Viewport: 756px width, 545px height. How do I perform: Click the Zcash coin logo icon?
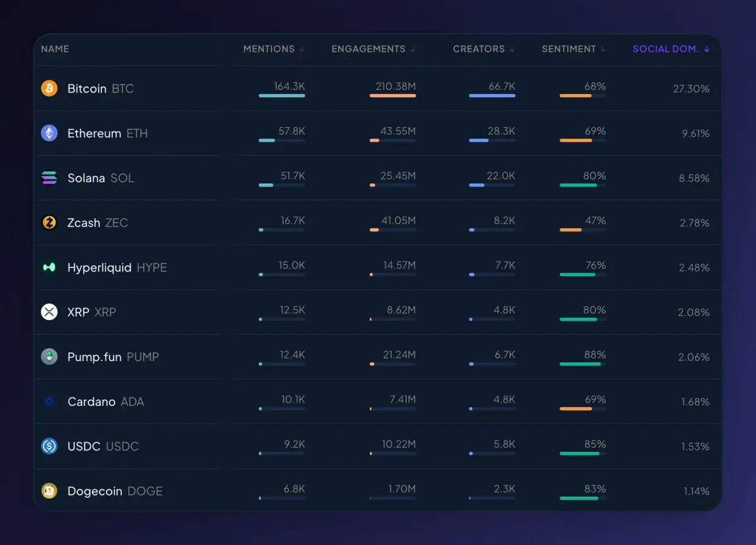point(49,222)
